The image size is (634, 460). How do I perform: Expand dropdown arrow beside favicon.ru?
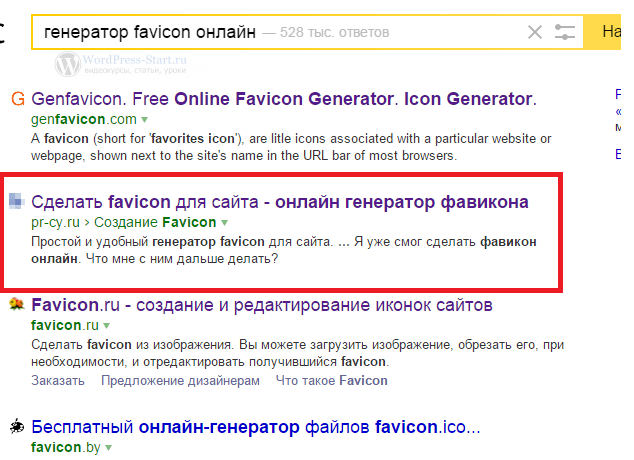click(x=106, y=326)
